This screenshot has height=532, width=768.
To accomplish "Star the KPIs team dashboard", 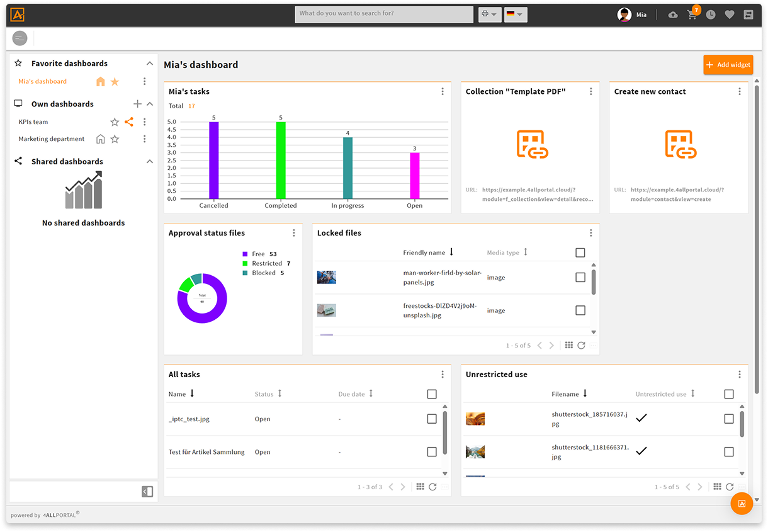I will click(115, 122).
